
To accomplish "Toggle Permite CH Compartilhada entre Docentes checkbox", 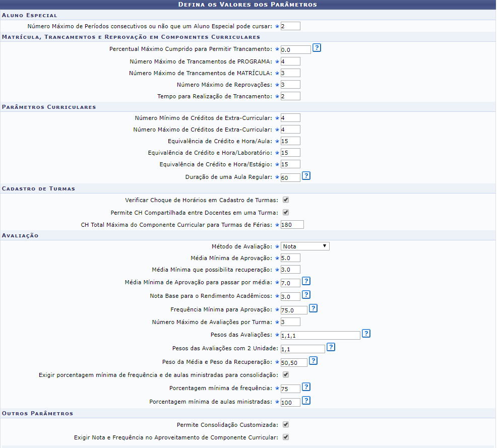I will [x=286, y=212].
